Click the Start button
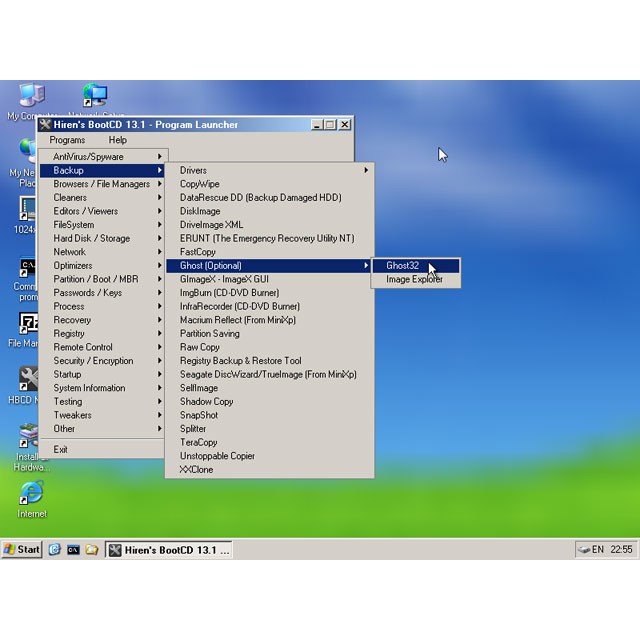 coord(22,549)
